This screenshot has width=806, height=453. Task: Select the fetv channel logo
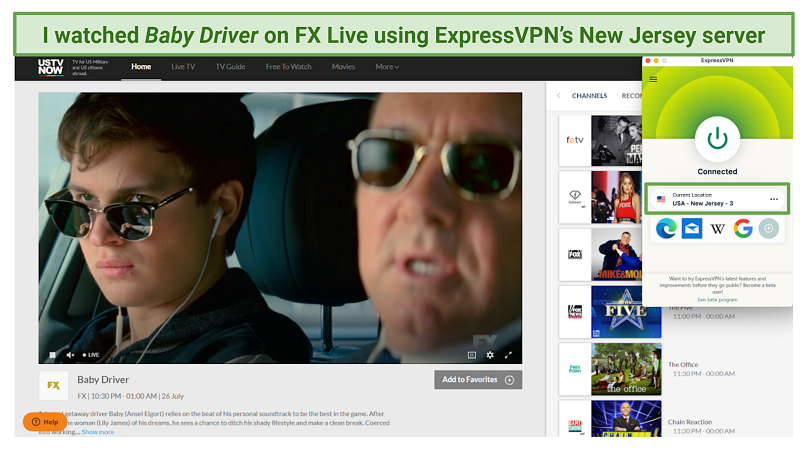click(x=575, y=140)
